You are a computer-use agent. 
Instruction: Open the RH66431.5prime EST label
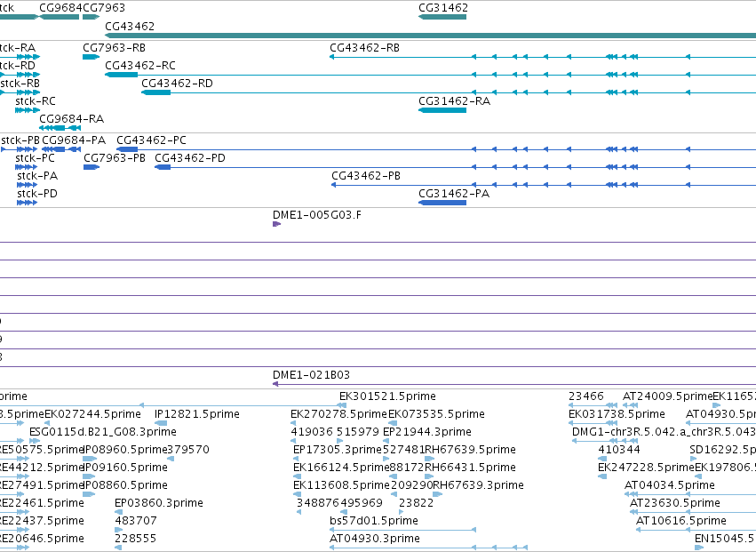tap(471, 468)
